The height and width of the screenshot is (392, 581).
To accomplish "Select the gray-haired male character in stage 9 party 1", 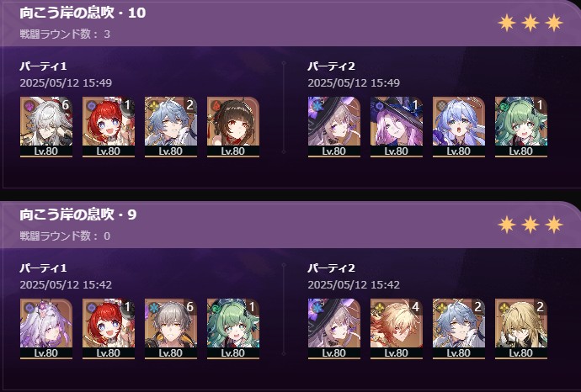I will [x=170, y=329].
